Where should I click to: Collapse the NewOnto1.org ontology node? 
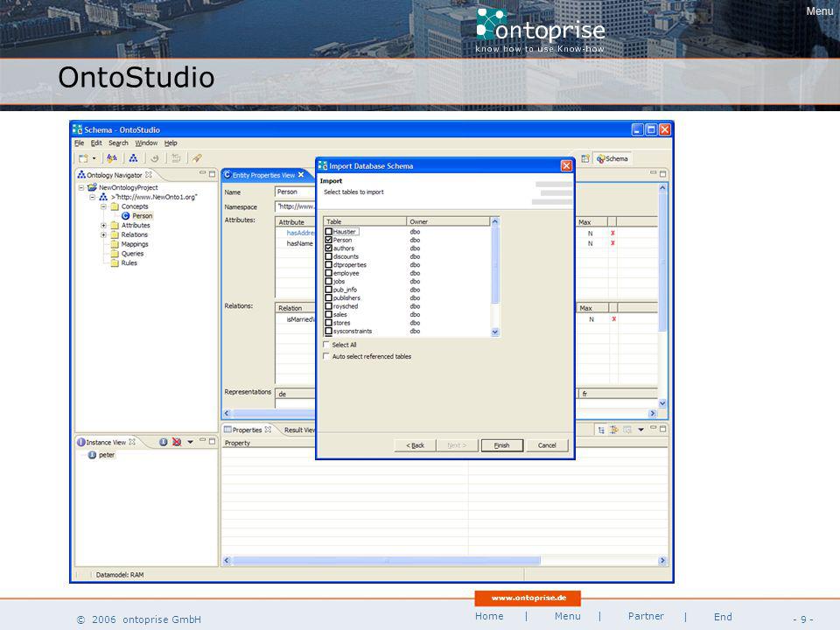tap(92, 197)
